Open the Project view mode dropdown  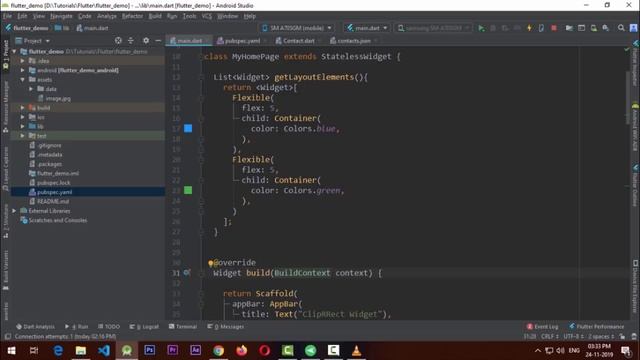(33, 41)
